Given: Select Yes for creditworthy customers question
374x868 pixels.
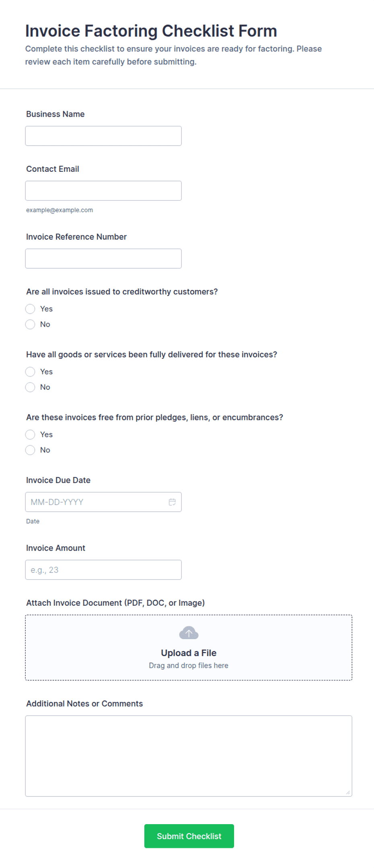Looking at the screenshot, I should point(30,309).
